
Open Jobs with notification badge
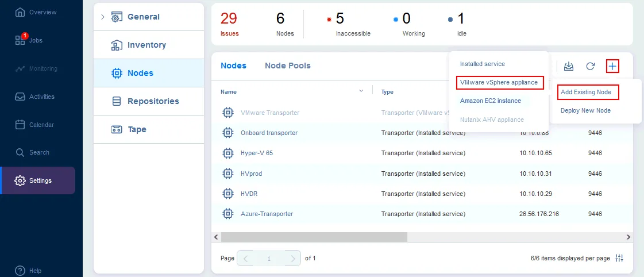[x=29, y=40]
